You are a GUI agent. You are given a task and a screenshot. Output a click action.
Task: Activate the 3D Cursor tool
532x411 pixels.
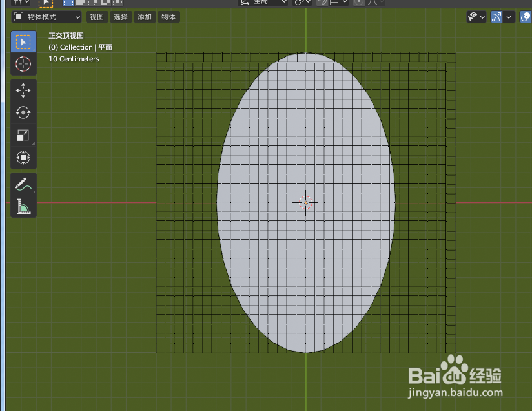point(23,64)
